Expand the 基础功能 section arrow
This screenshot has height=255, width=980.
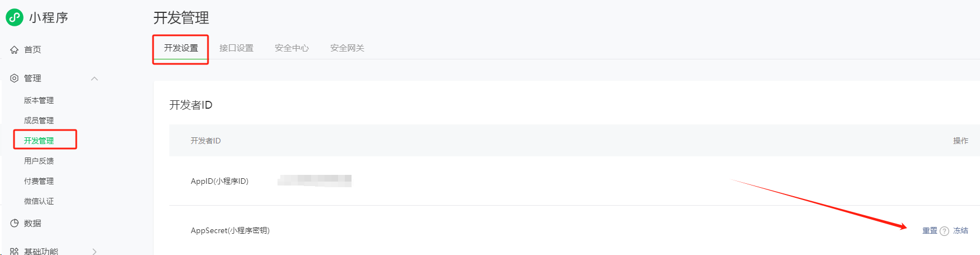click(x=94, y=251)
